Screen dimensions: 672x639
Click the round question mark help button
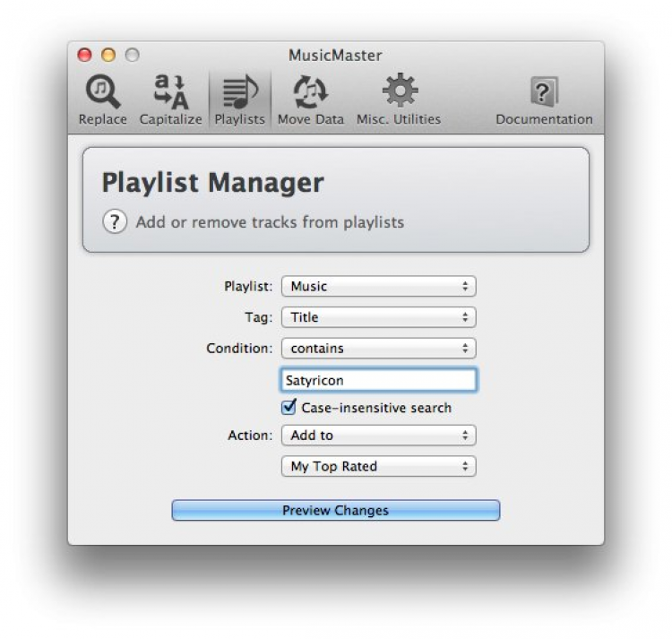click(x=115, y=221)
